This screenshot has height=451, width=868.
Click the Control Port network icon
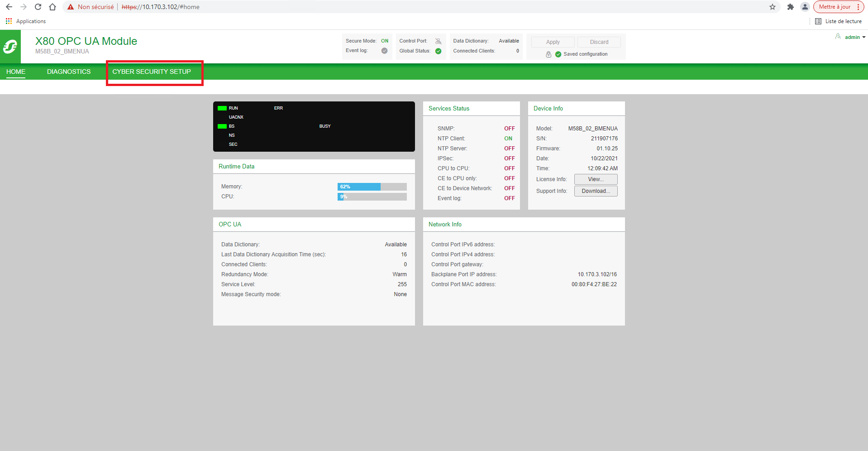click(438, 41)
